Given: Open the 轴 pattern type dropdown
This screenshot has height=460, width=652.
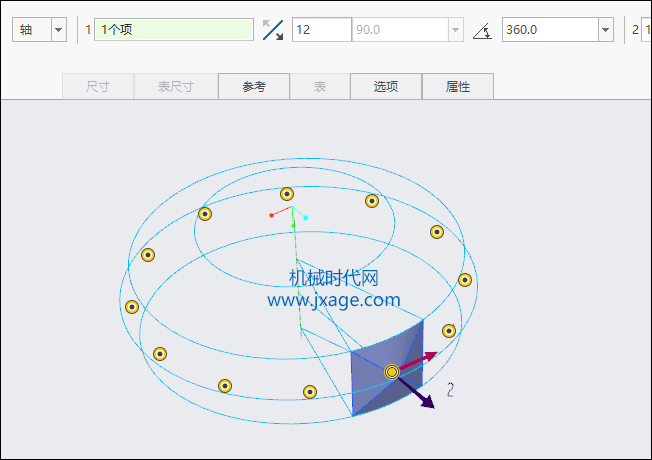Looking at the screenshot, I should coord(59,30).
